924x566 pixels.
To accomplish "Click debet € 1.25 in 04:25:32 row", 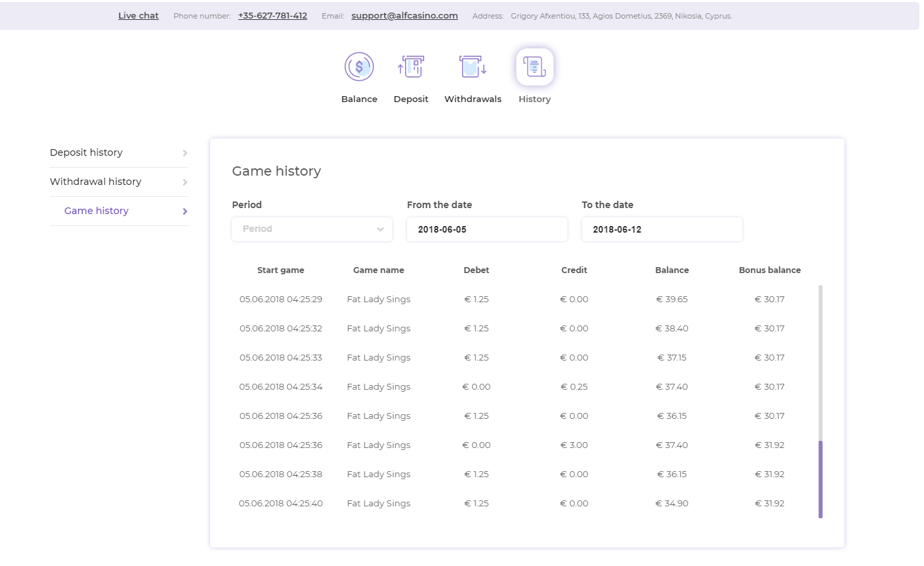I will click(477, 329).
